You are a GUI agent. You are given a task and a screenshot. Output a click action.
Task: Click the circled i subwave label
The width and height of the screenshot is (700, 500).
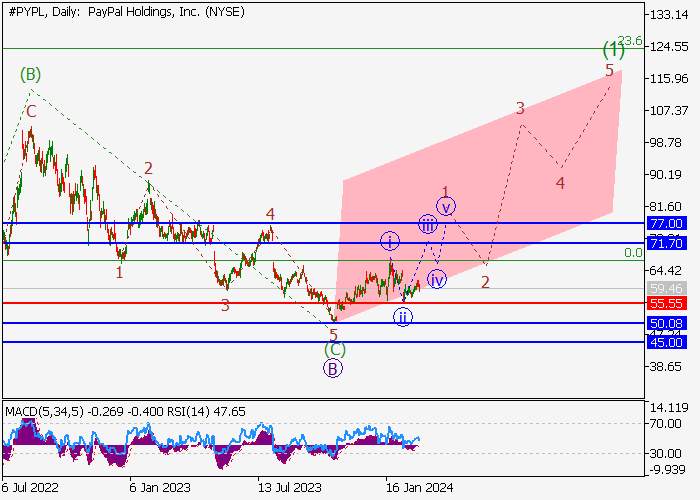coord(390,242)
